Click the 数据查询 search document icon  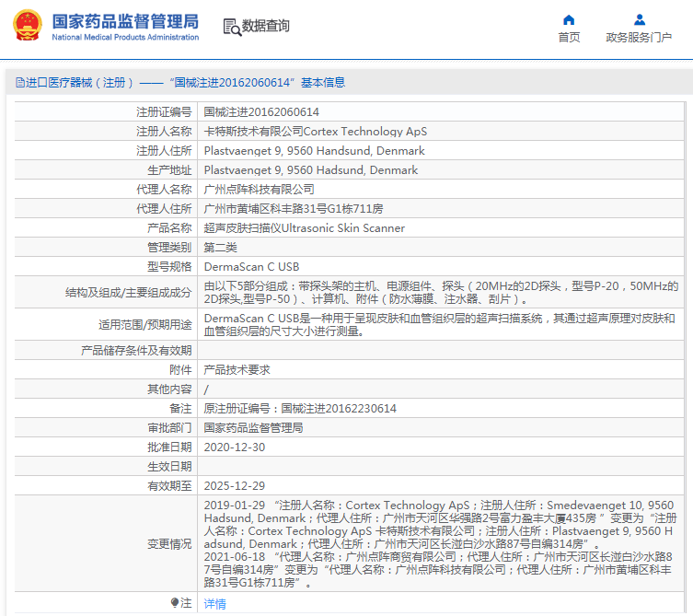(232, 27)
